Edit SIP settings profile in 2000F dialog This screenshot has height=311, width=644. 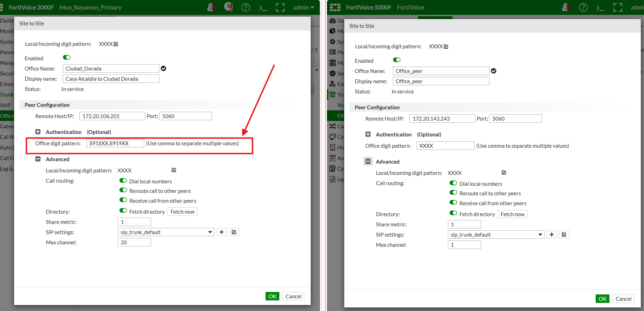(234, 232)
